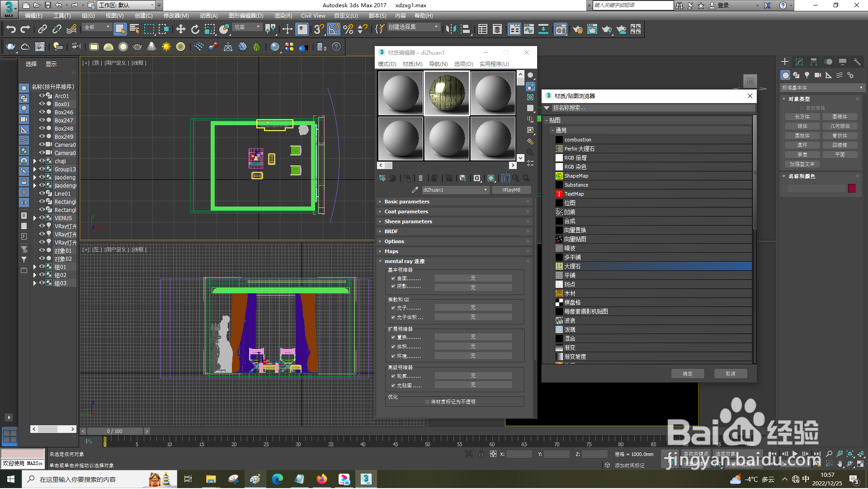The image size is (868, 489).
Task: Open Render Setup via teapot toolbar icon
Action: 578,29
